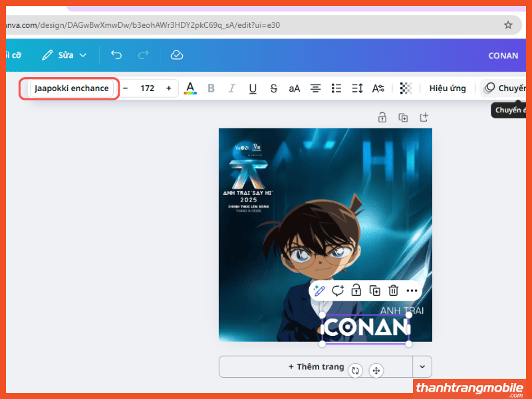Click the rotate handle below the text
Screen dimensions: 532x399
click(355, 370)
